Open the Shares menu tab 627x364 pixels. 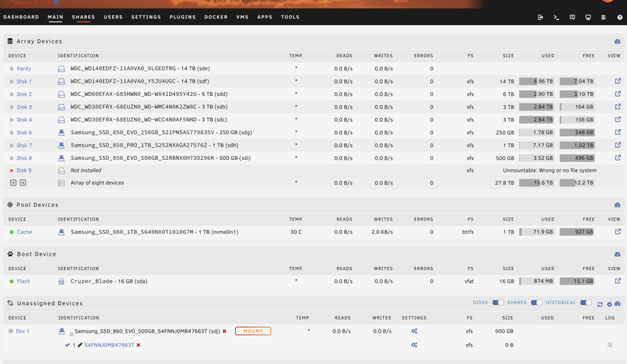pyautogui.click(x=83, y=17)
